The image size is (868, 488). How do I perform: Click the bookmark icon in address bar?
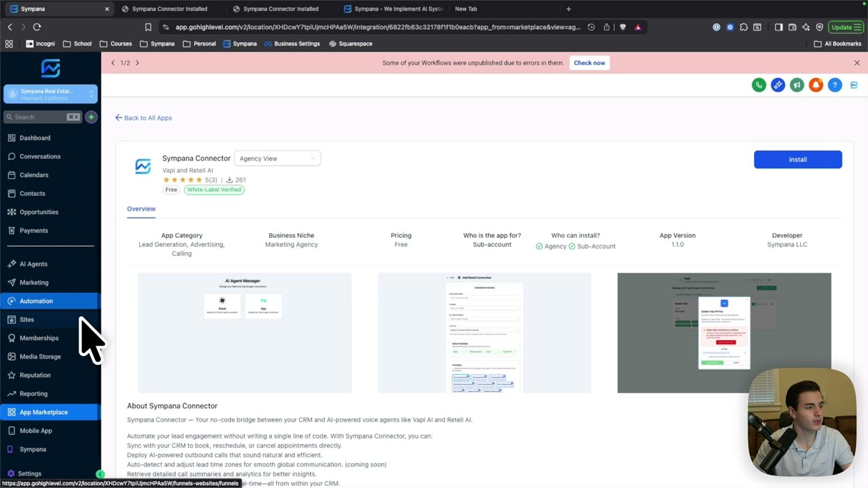[148, 27]
